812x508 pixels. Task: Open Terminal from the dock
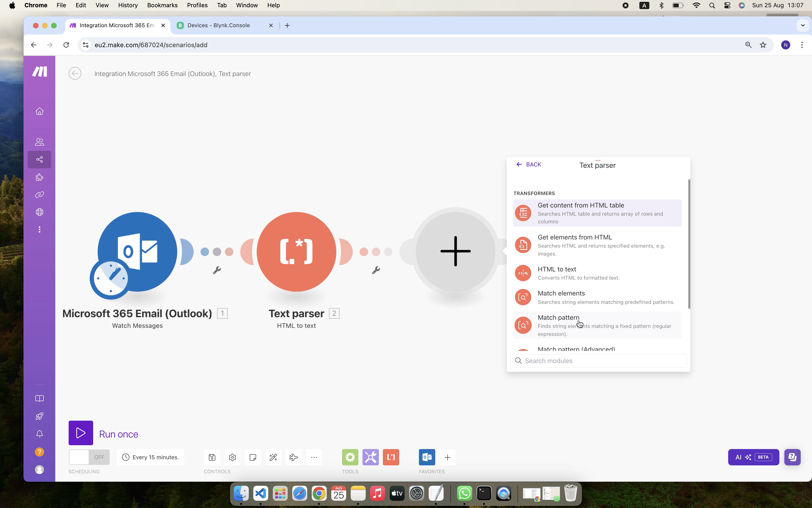[x=484, y=493]
